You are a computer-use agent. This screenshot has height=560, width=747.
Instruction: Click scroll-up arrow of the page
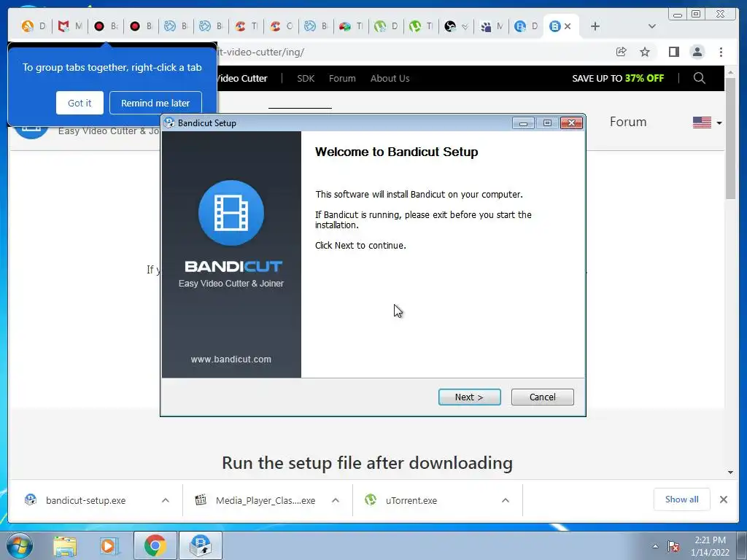pyautogui.click(x=730, y=72)
